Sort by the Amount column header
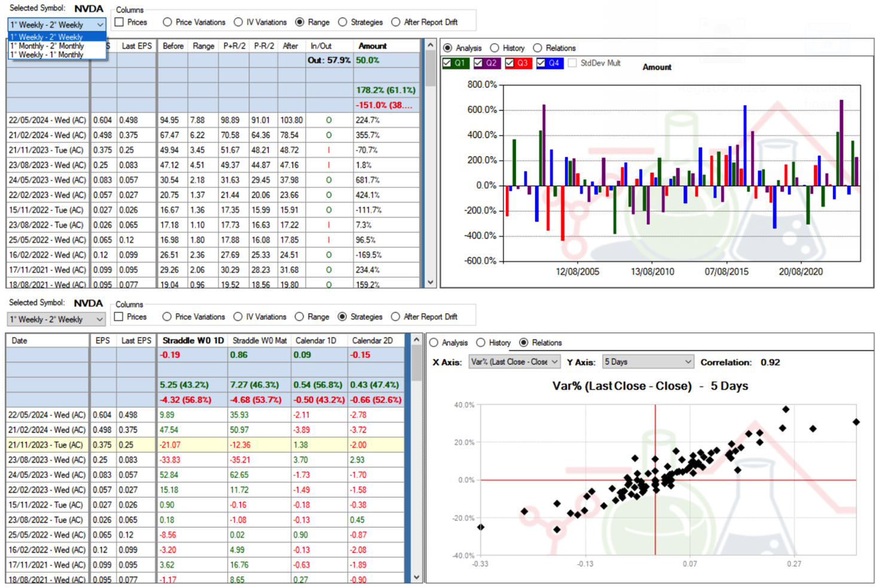 [x=387, y=46]
